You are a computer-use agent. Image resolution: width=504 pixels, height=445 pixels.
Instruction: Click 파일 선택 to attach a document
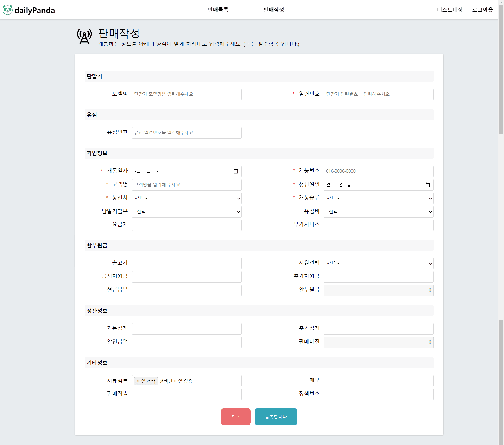(146, 381)
